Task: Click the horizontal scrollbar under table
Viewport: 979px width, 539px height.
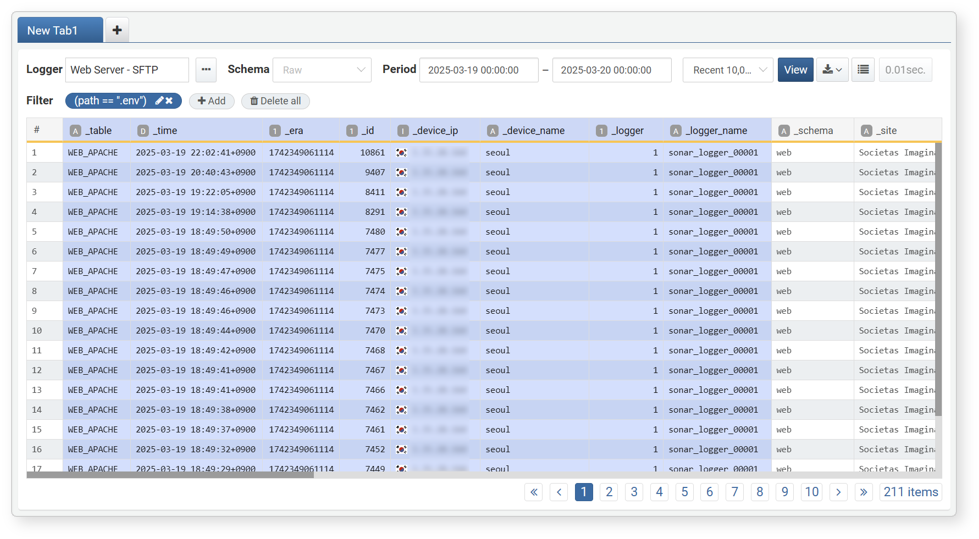Action: (x=170, y=475)
